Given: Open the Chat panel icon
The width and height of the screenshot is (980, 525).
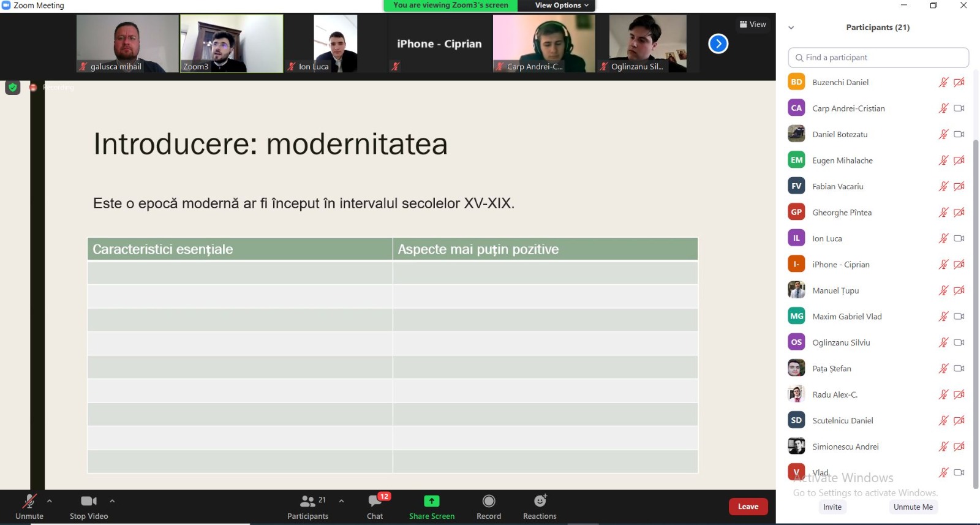Looking at the screenshot, I should click(x=375, y=502).
